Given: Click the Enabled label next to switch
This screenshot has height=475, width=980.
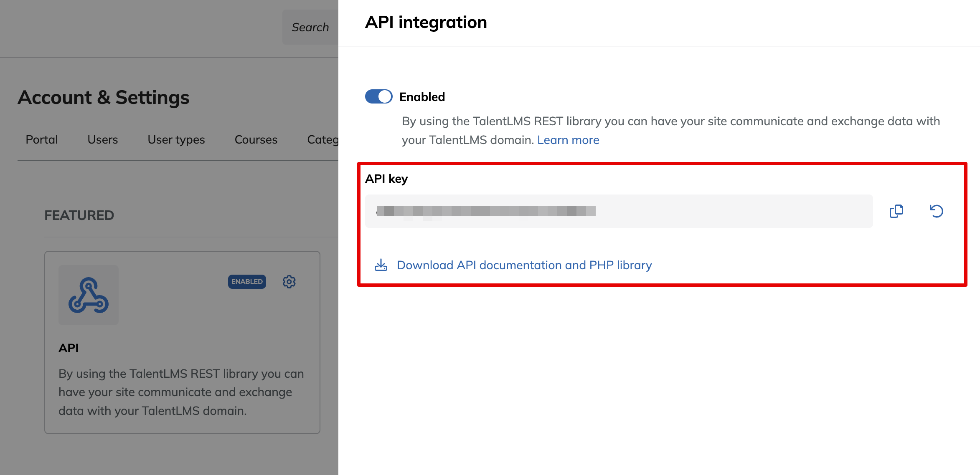Looking at the screenshot, I should (422, 97).
